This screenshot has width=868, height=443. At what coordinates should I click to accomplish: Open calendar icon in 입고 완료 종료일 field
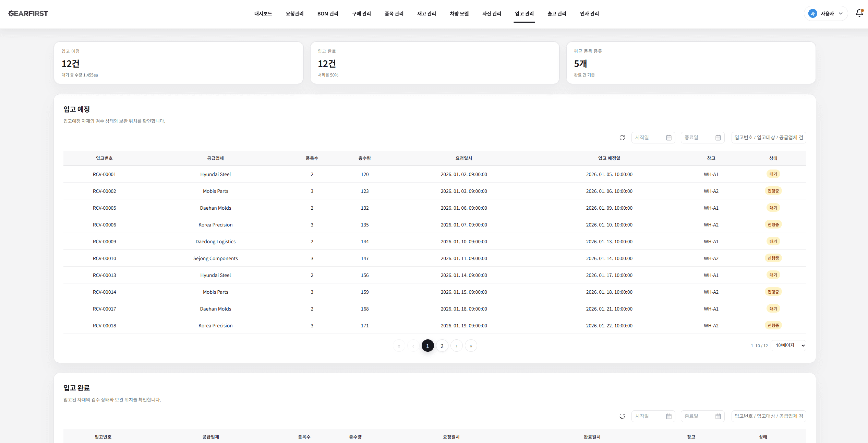tap(718, 416)
